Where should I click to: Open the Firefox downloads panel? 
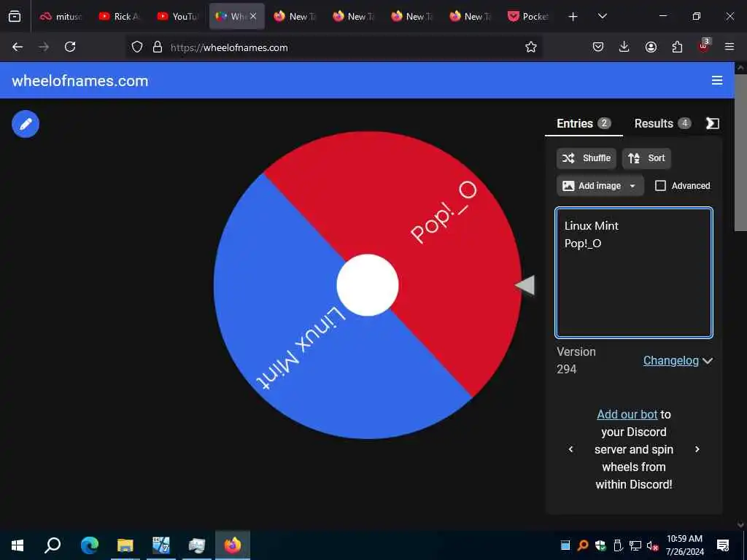pos(624,47)
